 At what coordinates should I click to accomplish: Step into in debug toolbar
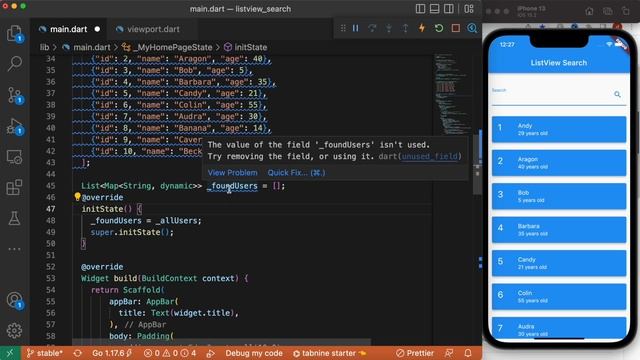pyautogui.click(x=389, y=28)
